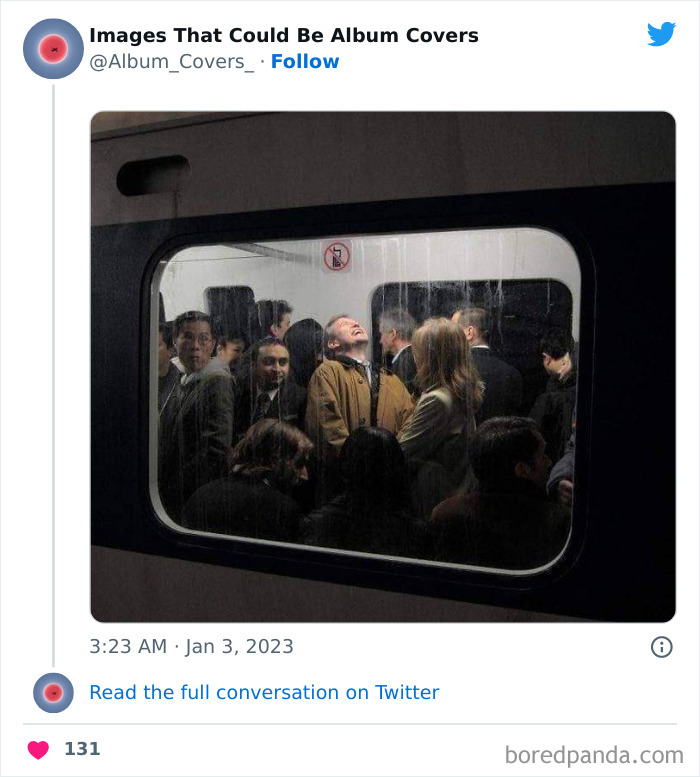
Task: Open the tweet info icon
Action: (661, 647)
